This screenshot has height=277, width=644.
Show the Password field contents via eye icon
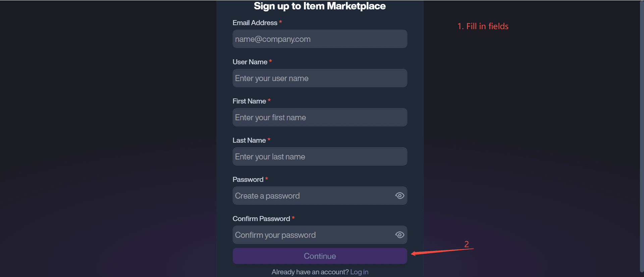[399, 196]
